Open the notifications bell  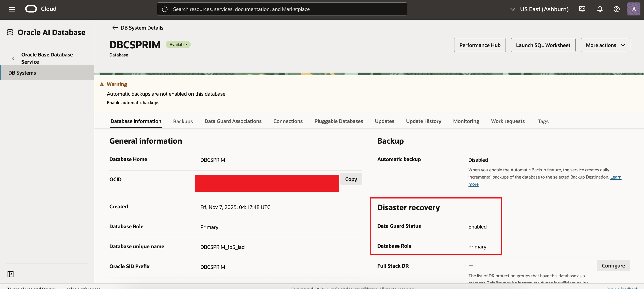(599, 9)
